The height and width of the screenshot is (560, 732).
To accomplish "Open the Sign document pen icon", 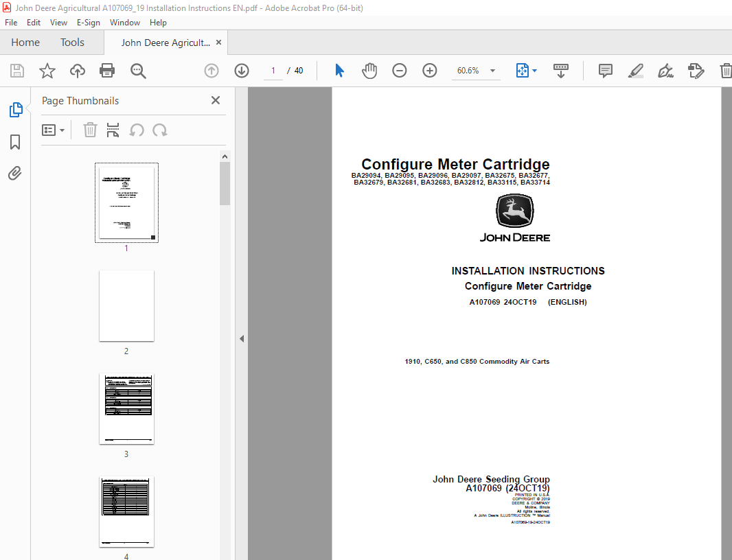I will pos(665,71).
